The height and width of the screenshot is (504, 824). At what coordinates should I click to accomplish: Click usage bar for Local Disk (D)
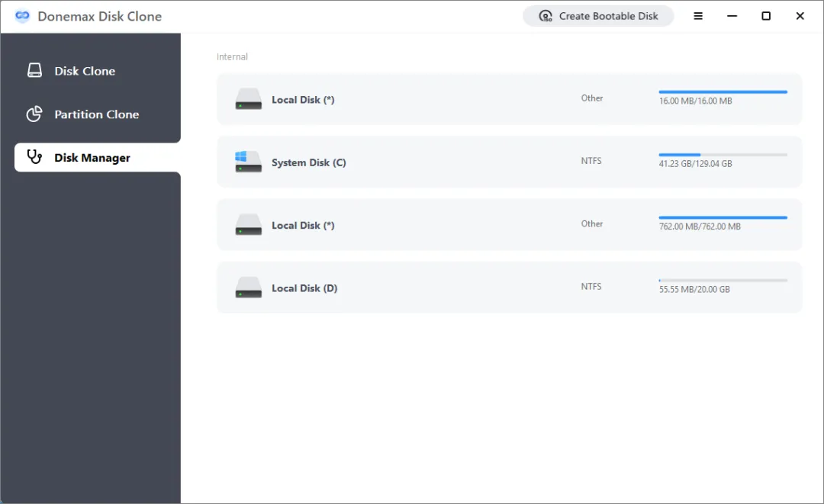point(723,281)
